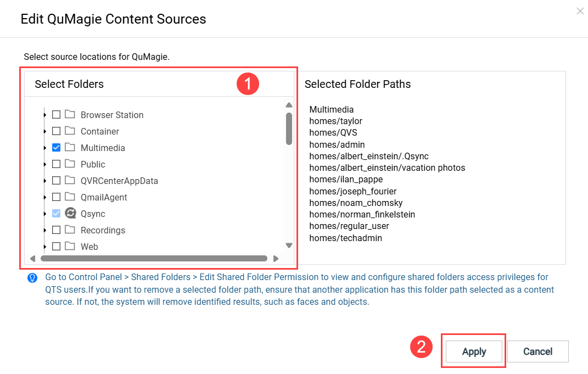This screenshot has height=374, width=588.
Task: Click the Container folder icon
Action: click(x=70, y=131)
